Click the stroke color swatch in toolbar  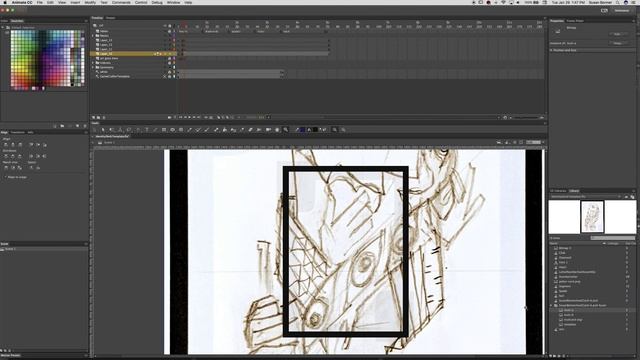point(302,130)
